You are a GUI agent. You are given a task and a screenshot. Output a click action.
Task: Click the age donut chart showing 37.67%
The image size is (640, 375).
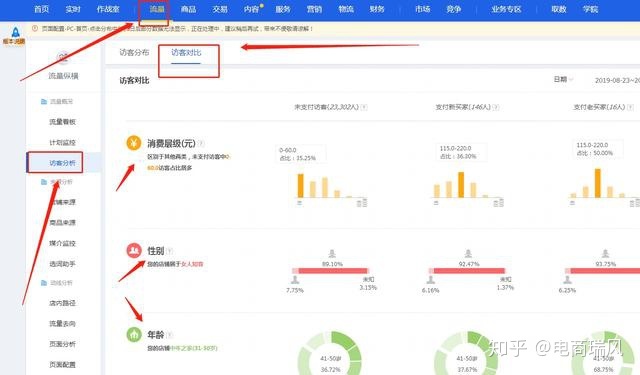coord(467,353)
